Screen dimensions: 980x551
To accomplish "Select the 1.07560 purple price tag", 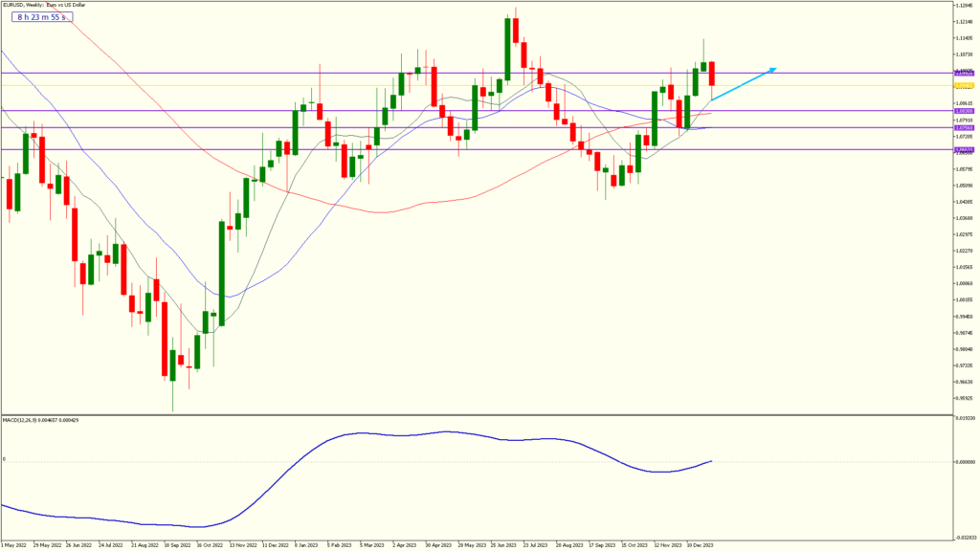I will (964, 127).
